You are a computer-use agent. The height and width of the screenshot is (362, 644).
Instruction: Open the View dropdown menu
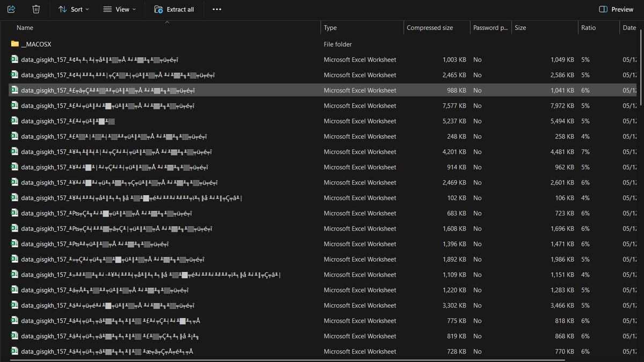click(120, 9)
